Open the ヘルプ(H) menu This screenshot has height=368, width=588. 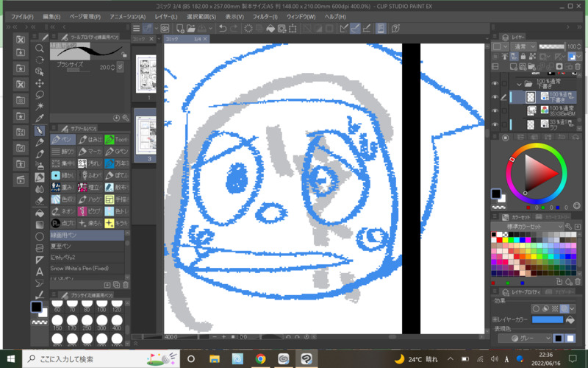pos(335,17)
